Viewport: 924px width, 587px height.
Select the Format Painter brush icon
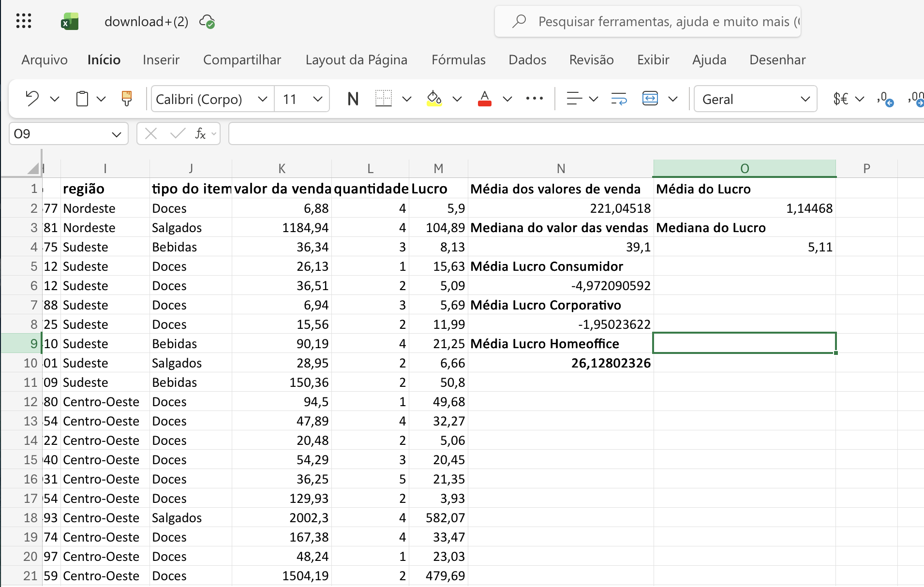click(127, 99)
